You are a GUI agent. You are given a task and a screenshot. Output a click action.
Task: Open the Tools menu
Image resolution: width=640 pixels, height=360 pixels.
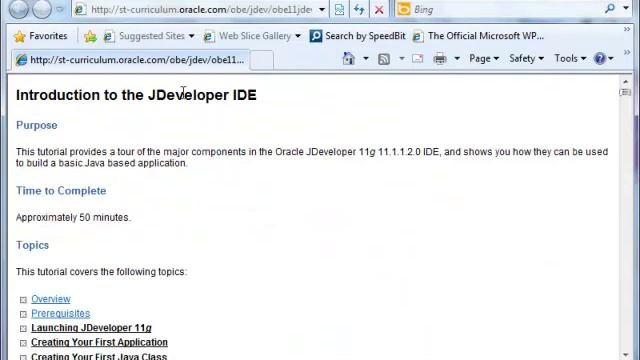pyautogui.click(x=570, y=59)
